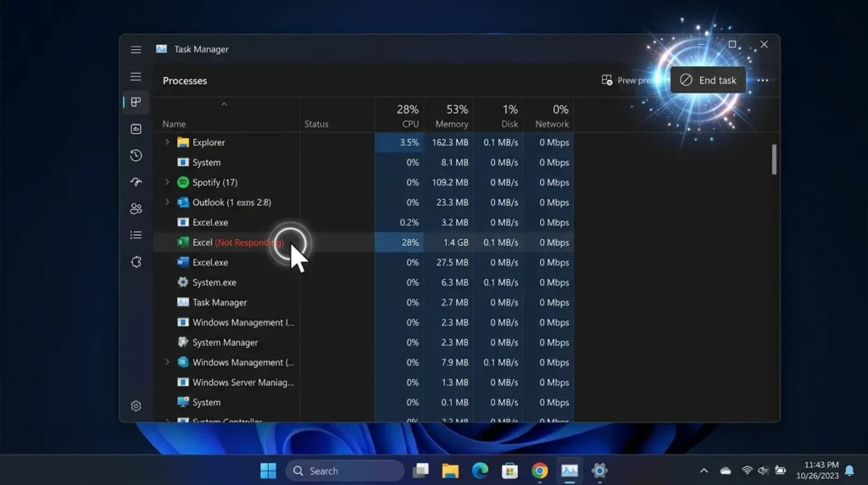Click the run new task icon
Viewport: 868px width, 485px height.
[607, 81]
